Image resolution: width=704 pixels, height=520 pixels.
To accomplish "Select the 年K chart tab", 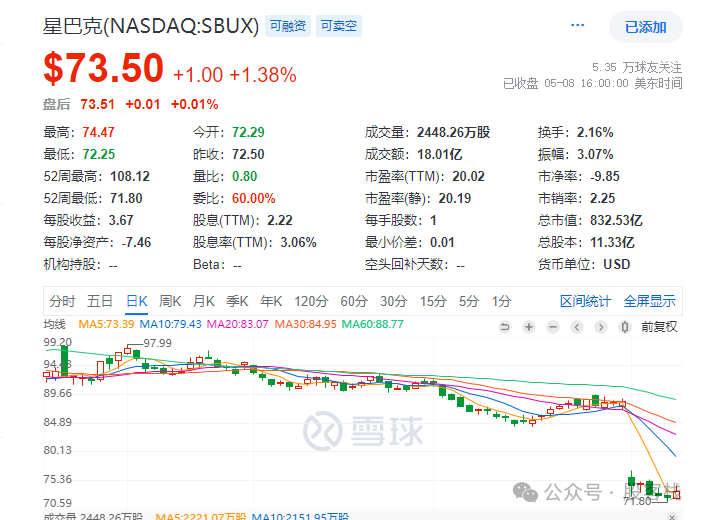I will (271, 301).
